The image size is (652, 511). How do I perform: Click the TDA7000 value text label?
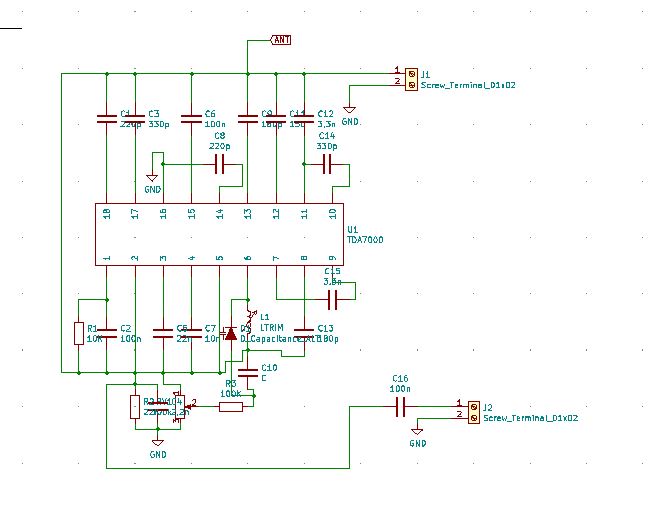364,241
